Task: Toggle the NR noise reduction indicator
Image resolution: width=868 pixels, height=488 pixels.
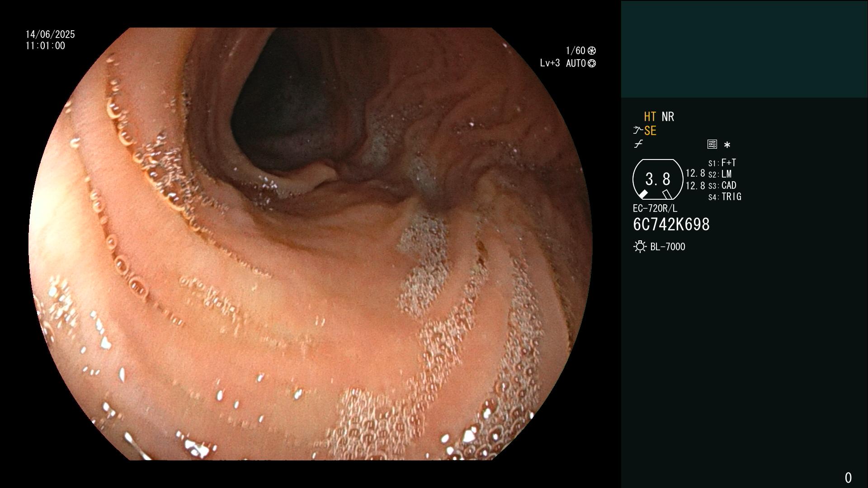Action: [x=668, y=117]
